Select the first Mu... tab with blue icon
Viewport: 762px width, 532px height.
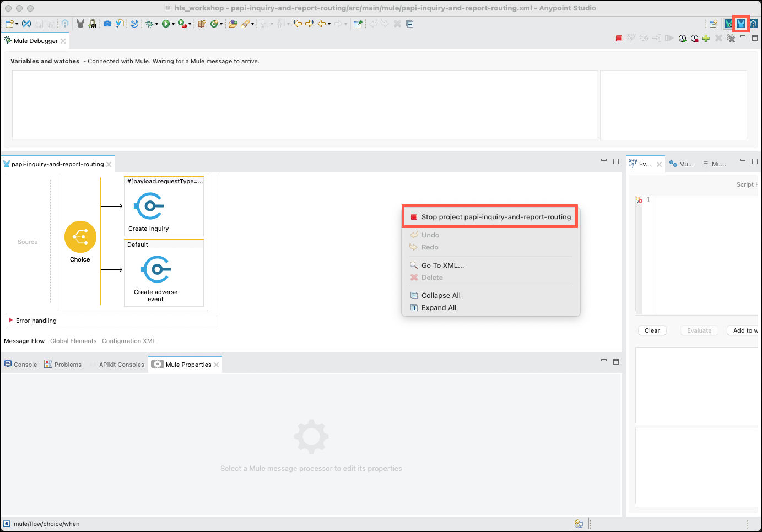[682, 164]
